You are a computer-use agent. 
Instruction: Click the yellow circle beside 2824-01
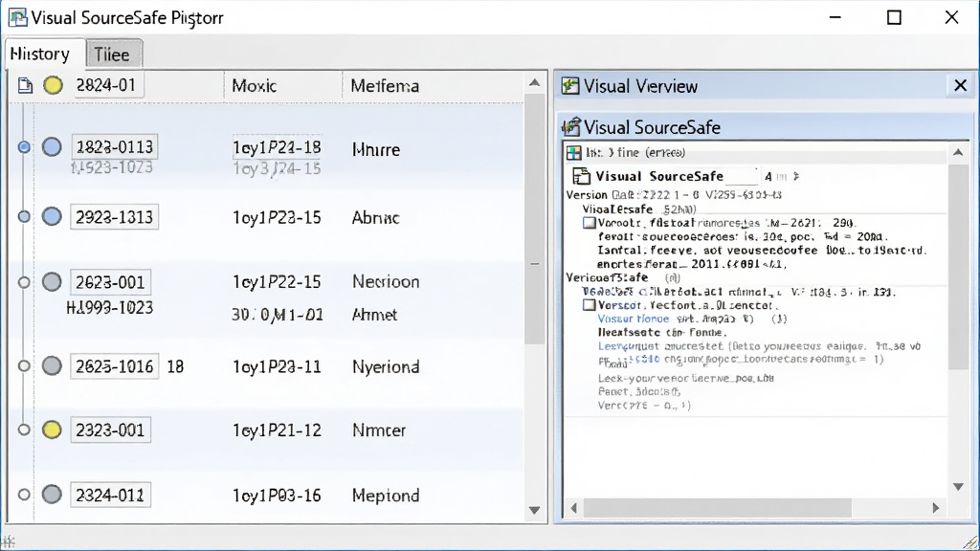[x=54, y=85]
